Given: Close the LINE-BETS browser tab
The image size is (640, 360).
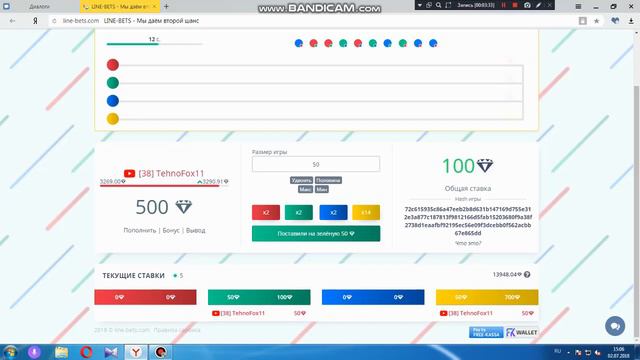Looking at the screenshot, I should [154, 7].
